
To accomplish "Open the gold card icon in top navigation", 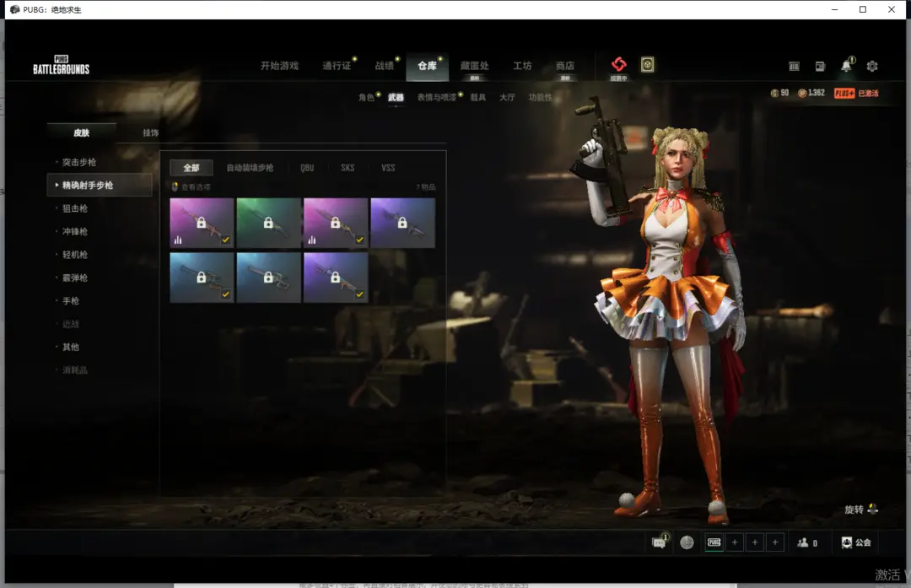I will 647,64.
